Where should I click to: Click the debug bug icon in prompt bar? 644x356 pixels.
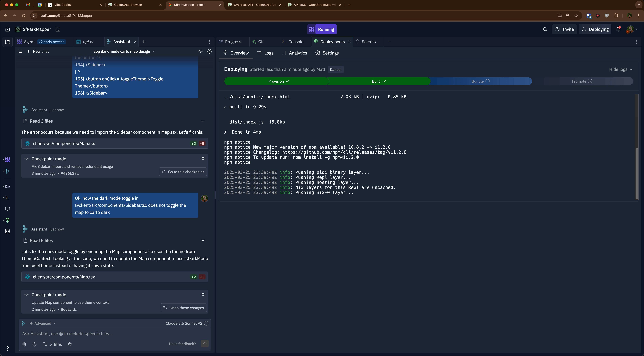70,344
